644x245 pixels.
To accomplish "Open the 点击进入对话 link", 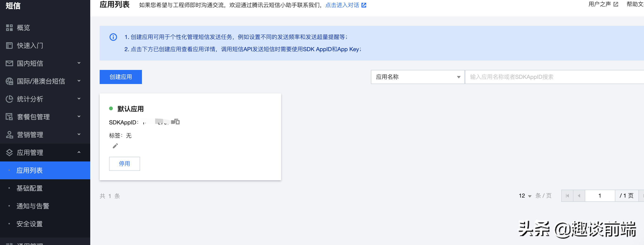I will (x=342, y=5).
